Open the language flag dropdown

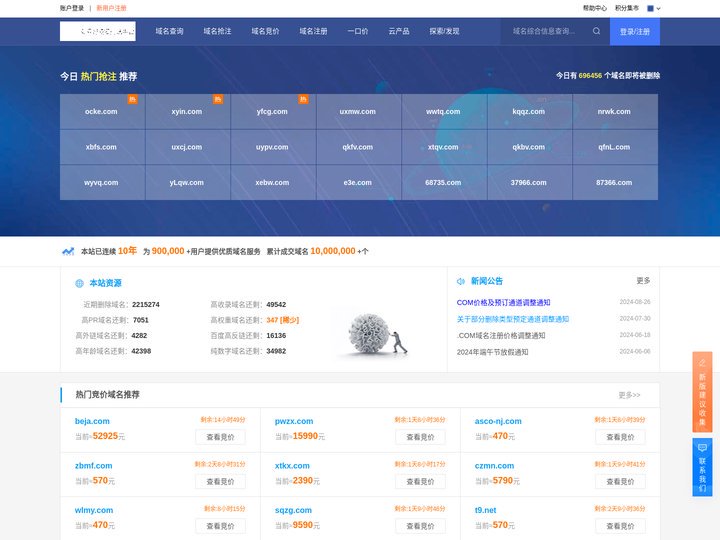[654, 8]
